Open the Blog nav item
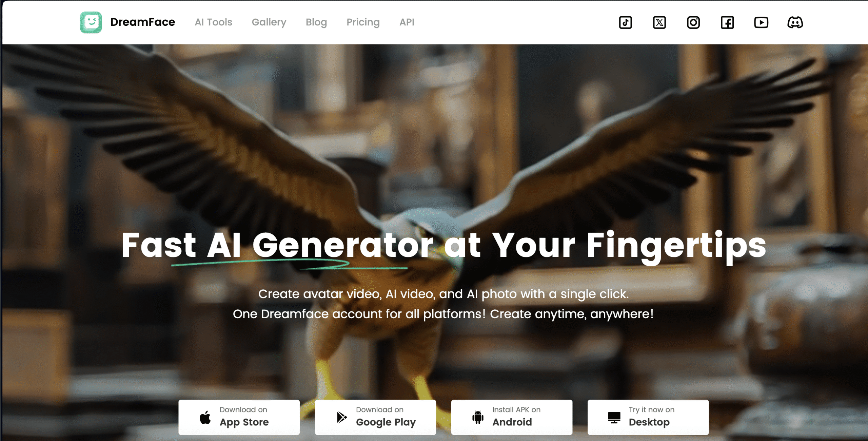 pos(316,22)
